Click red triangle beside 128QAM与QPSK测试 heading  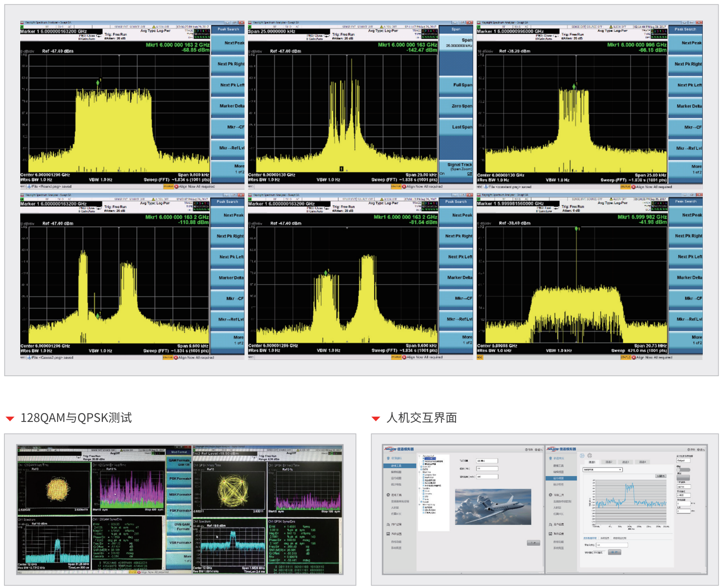pos(10,419)
